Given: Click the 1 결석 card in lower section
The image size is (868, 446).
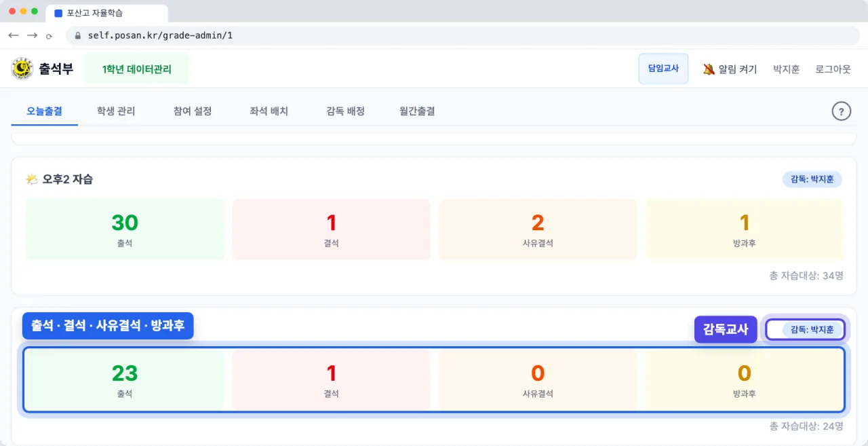Looking at the screenshot, I should pyautogui.click(x=332, y=380).
